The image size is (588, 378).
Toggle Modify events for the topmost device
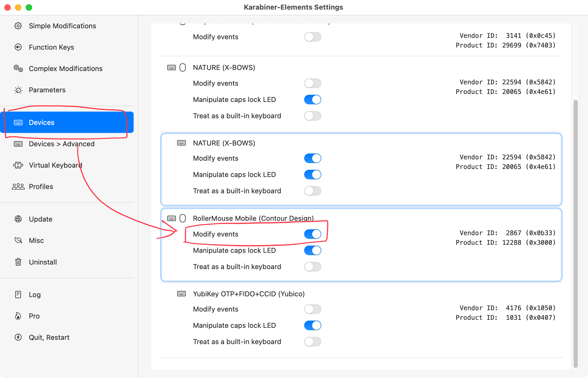point(313,37)
